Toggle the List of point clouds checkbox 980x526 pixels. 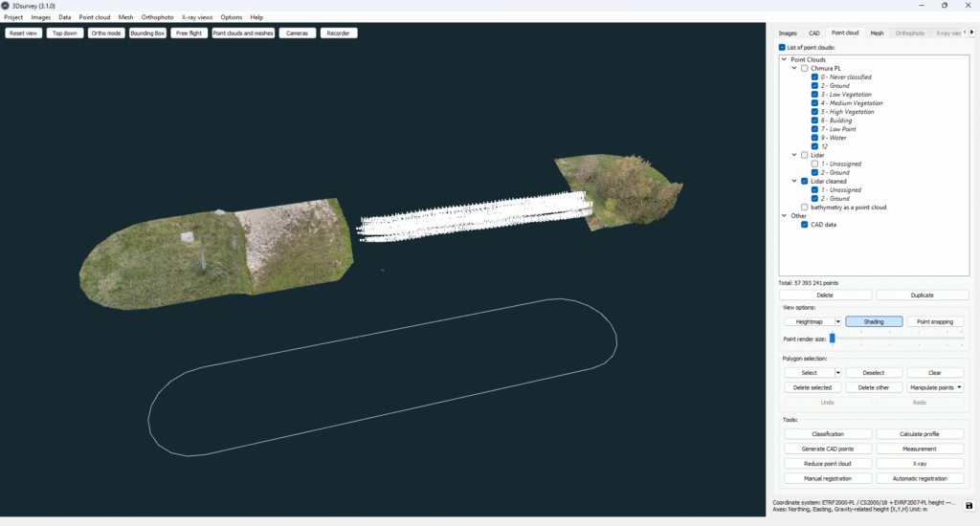click(x=782, y=48)
